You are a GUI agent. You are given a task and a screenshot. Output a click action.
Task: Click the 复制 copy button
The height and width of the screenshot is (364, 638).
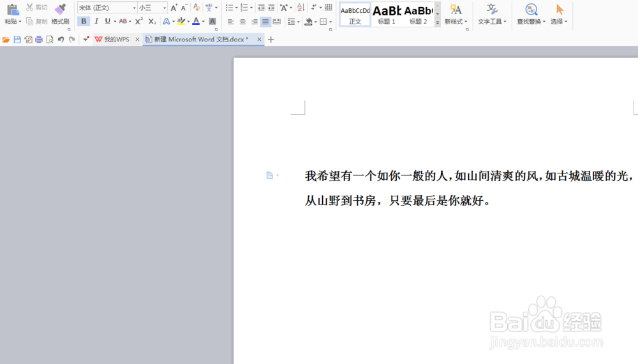coord(37,22)
